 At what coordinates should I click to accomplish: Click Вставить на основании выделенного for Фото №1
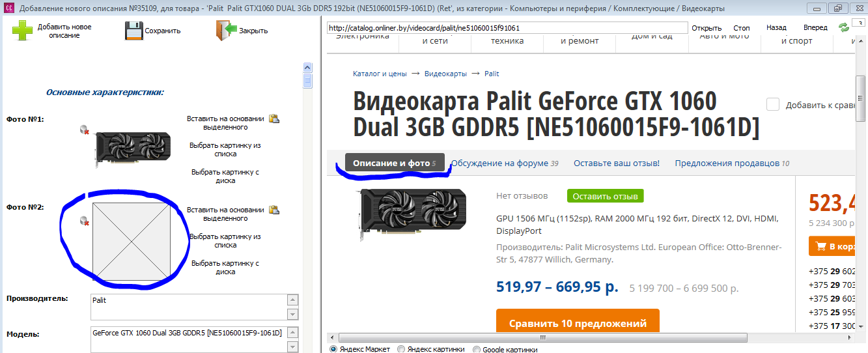pos(225,123)
